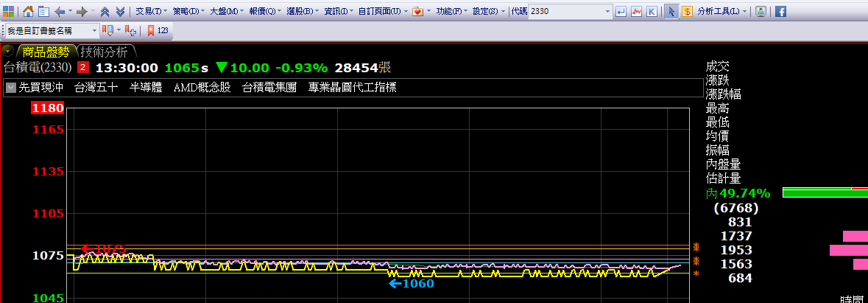Image resolution: width=868 pixels, height=303 pixels.
Task: Open the 策略(D) menu
Action: click(x=188, y=11)
